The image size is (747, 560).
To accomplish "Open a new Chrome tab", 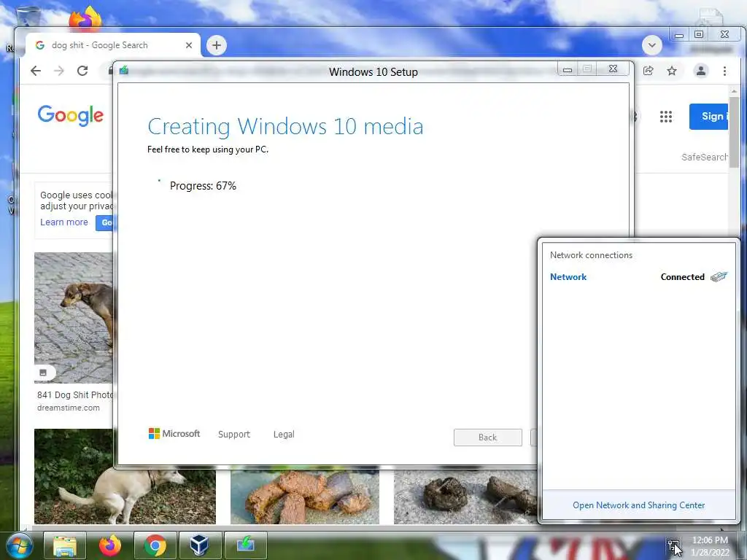I will (x=216, y=45).
